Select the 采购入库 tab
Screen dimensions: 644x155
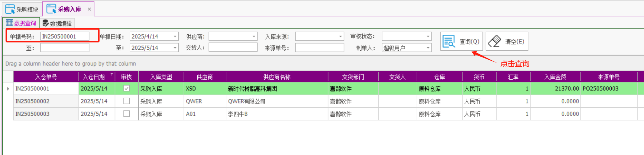pyautogui.click(x=68, y=9)
